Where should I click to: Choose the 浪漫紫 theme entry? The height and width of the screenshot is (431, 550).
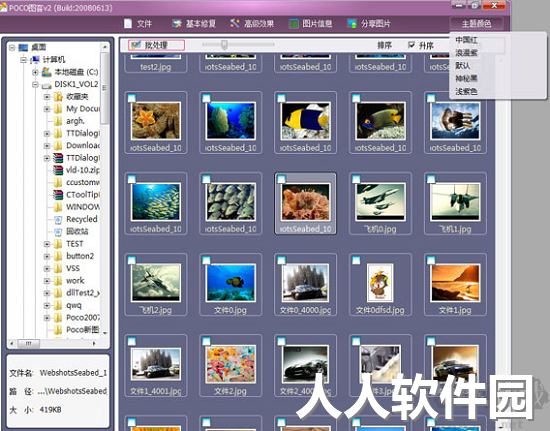tap(466, 53)
